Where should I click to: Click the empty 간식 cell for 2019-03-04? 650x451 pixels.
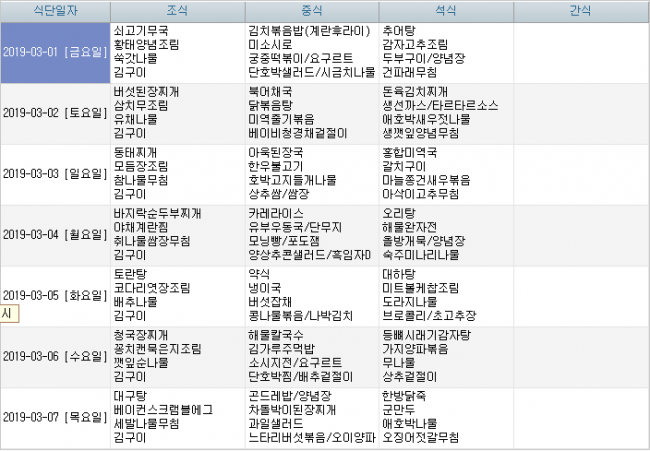pos(581,235)
